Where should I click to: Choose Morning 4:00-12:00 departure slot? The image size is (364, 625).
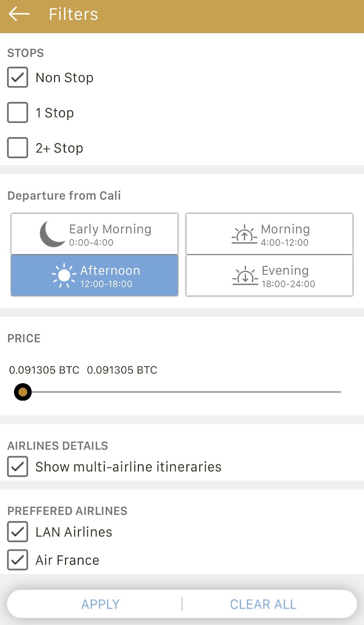270,234
